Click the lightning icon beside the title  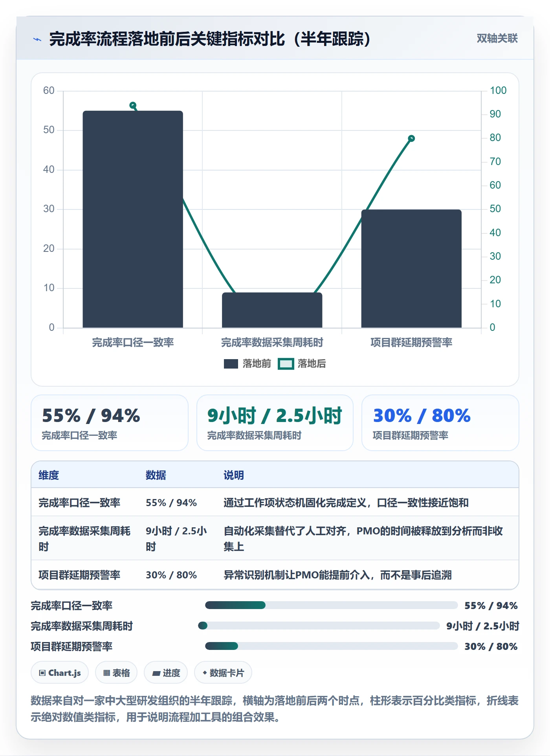point(37,39)
